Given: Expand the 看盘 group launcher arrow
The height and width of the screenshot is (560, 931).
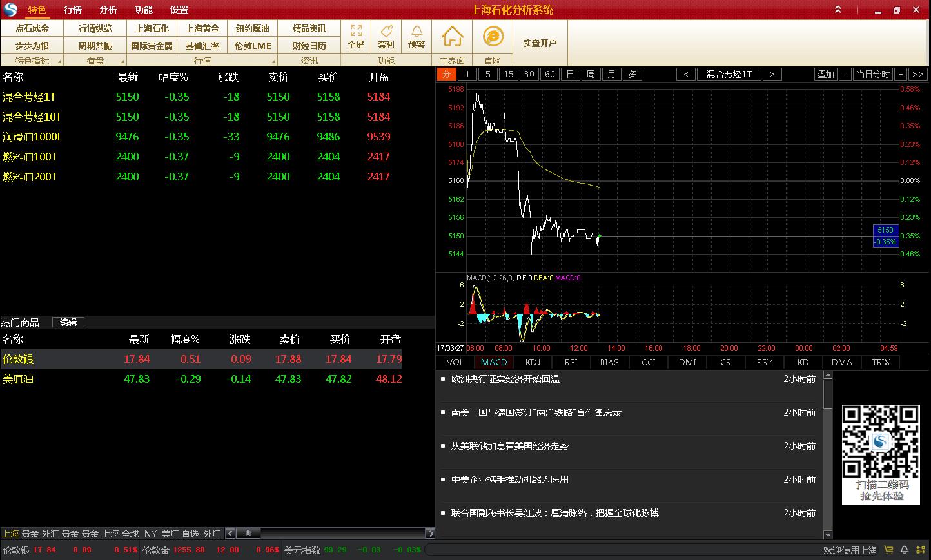Looking at the screenshot, I should point(121,62).
